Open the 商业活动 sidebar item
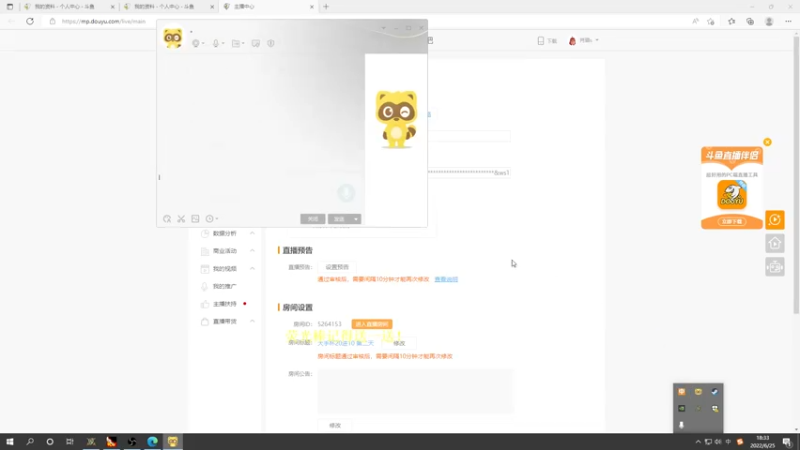Screen dimensions: 800x450 pyautogui.click(x=224, y=251)
